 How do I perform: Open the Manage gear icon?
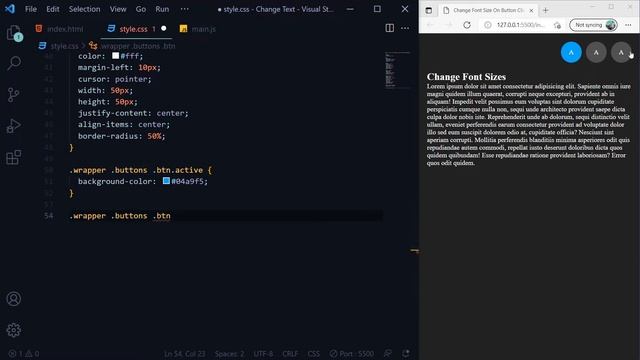[x=14, y=330]
